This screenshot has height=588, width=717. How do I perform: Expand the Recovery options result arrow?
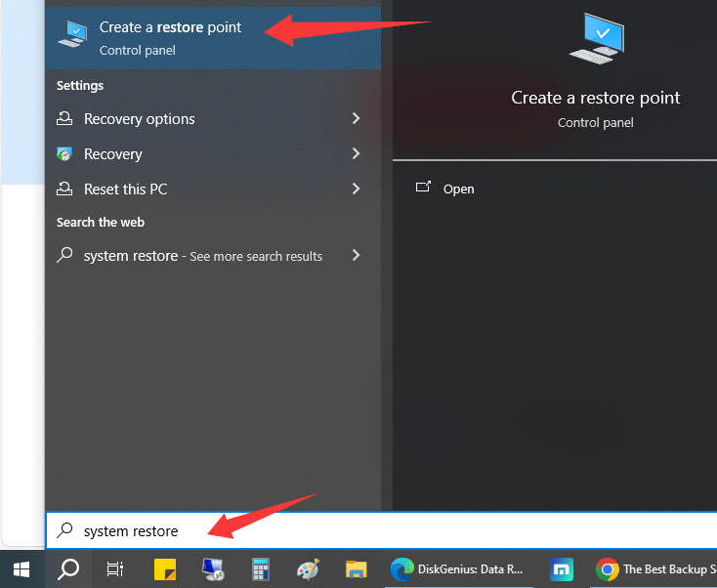(356, 119)
